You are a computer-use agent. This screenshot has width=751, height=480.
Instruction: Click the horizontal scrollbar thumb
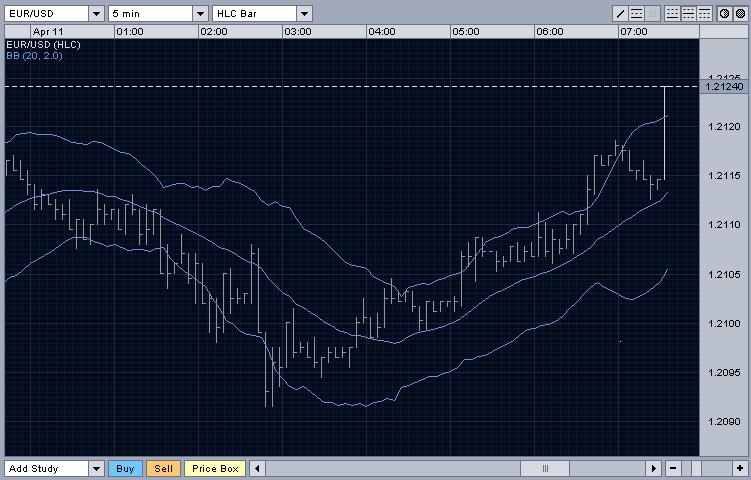[x=545, y=468]
